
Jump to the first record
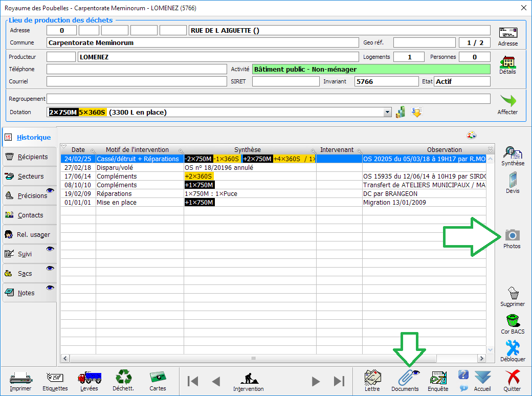pos(193,381)
